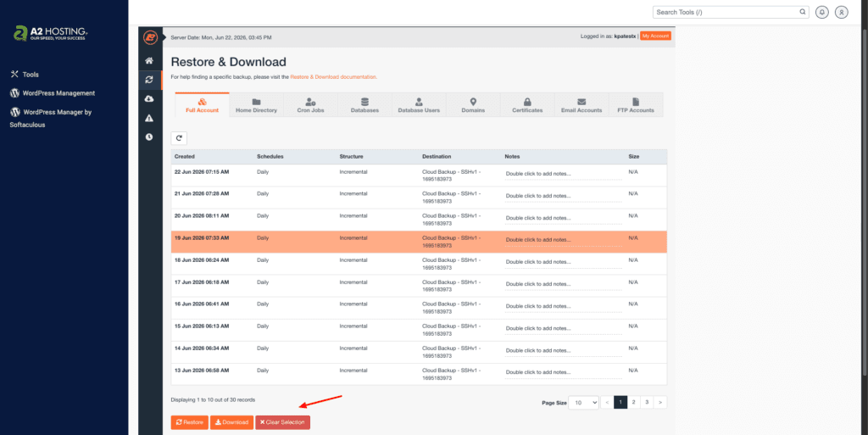Select the 20 Jun 2026 08:11 AM backup
This screenshot has width=868, height=435.
419,220
